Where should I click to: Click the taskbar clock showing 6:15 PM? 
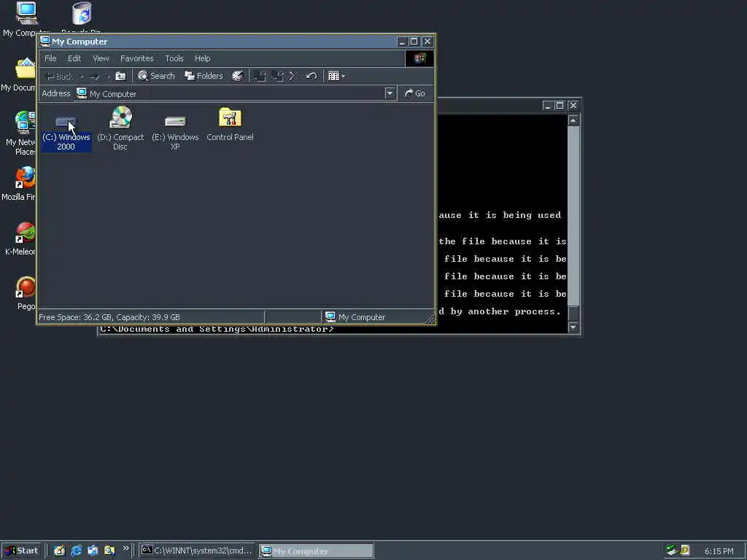point(719,551)
